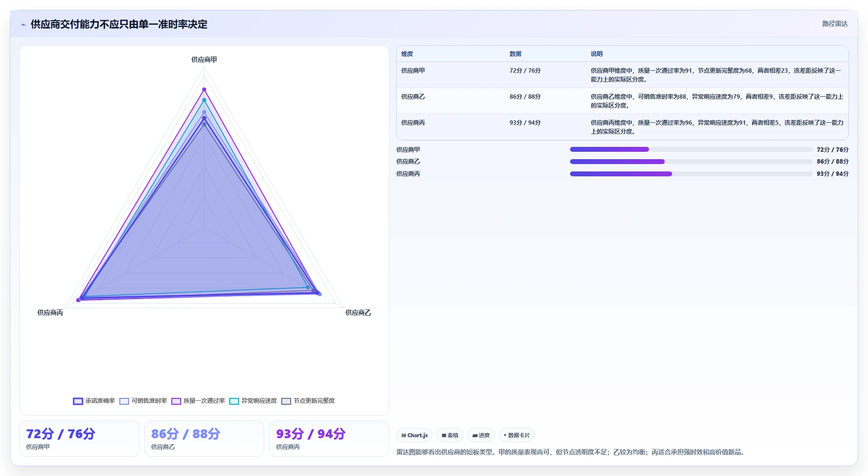Select the 供应商丙 table row name
Image resolution: width=868 pixels, height=476 pixels.
click(x=413, y=123)
